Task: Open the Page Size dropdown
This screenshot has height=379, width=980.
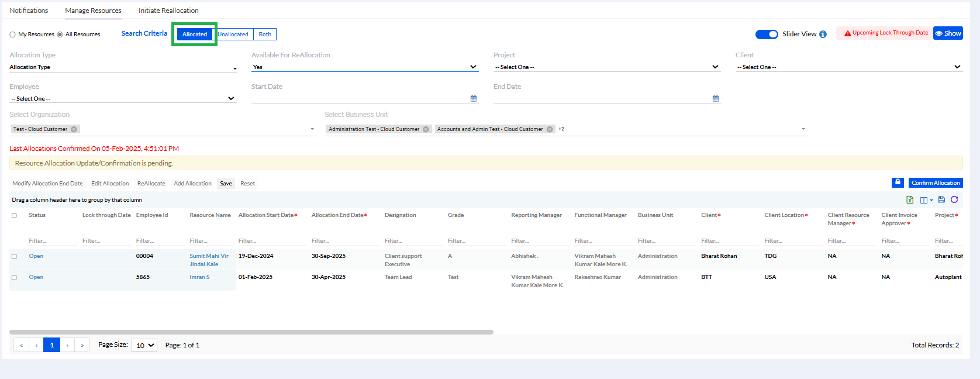Action: 144,345
